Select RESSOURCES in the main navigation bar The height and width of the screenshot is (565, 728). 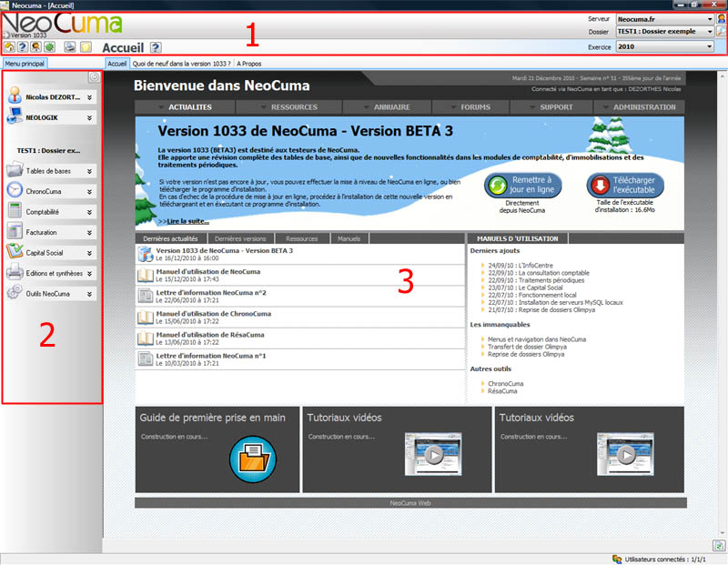coord(289,107)
